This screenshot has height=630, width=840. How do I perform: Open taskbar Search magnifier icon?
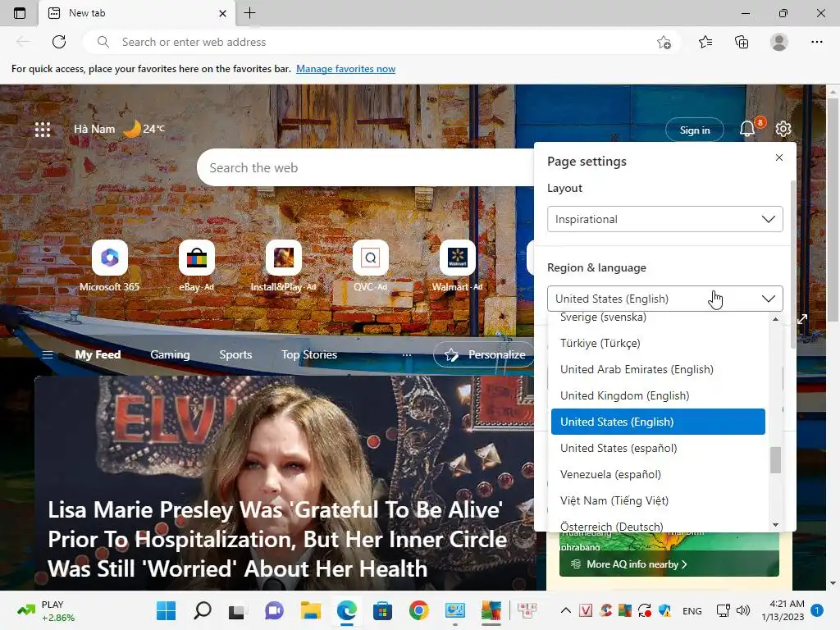(202, 610)
